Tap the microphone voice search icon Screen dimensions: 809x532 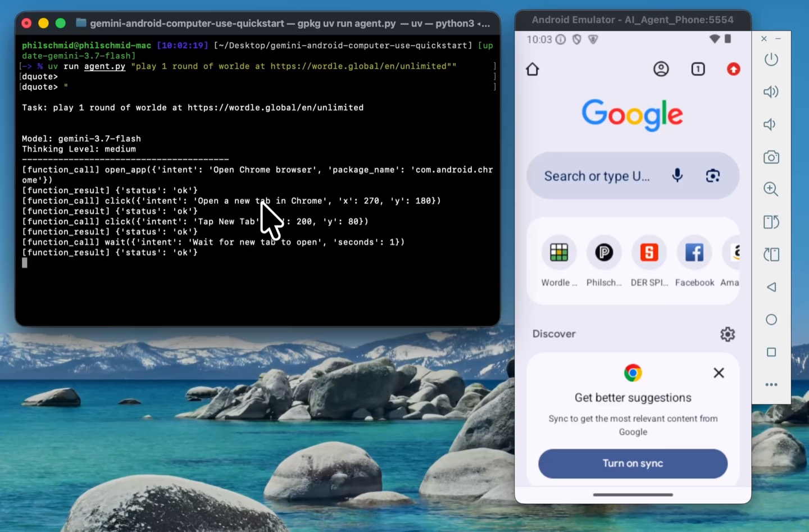(x=678, y=175)
